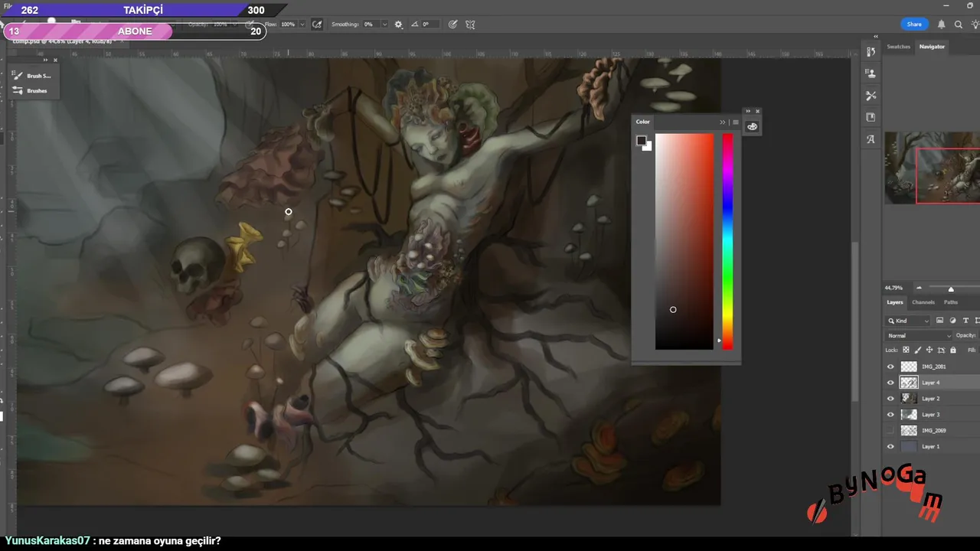The width and height of the screenshot is (980, 551).
Task: Select the Layer 4 thumbnail
Action: click(909, 383)
